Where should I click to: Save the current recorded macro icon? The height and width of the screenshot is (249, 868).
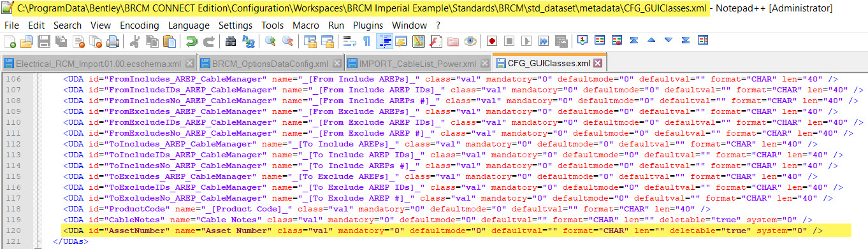[x=561, y=41]
